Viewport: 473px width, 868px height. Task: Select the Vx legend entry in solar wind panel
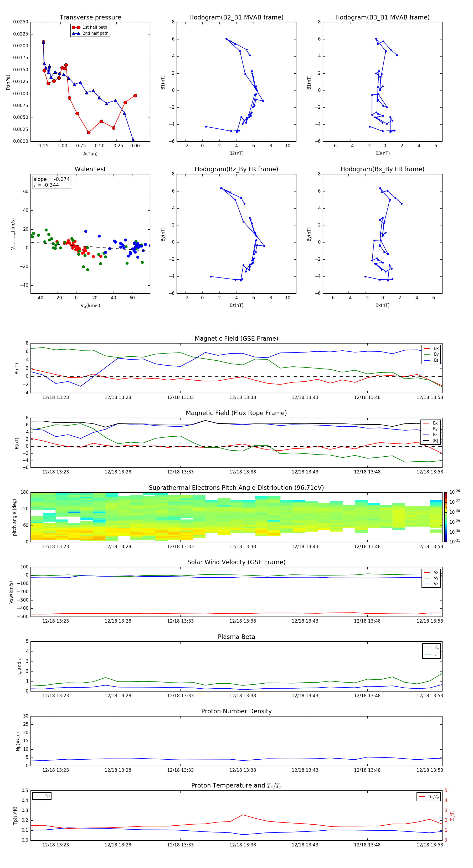coord(431,572)
